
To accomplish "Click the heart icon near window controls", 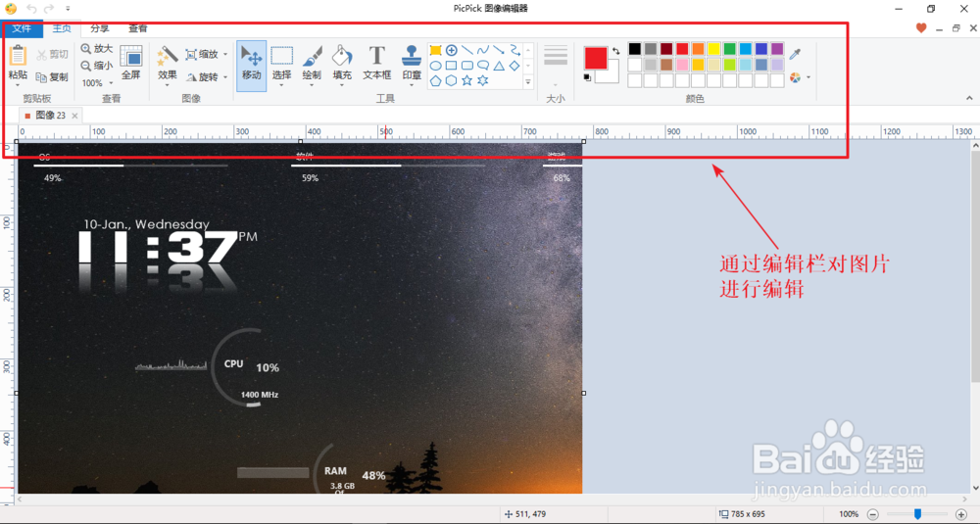I will tap(920, 28).
